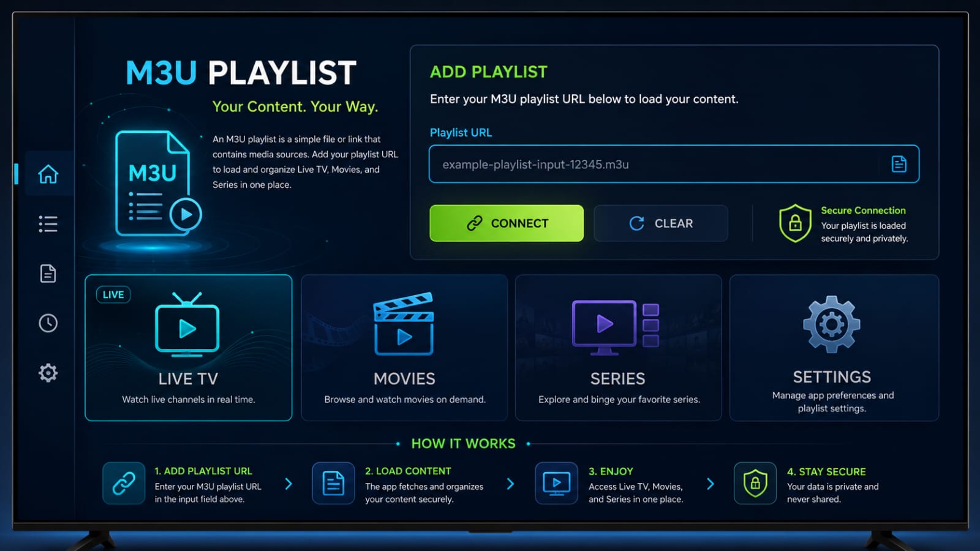Click the '2. LOAD CONTENT' heading

click(408, 471)
